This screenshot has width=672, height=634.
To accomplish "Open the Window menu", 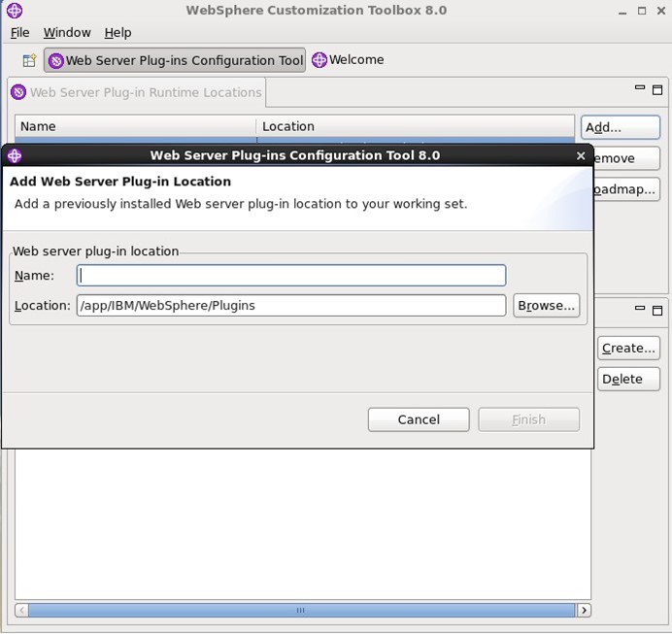I will [x=67, y=33].
